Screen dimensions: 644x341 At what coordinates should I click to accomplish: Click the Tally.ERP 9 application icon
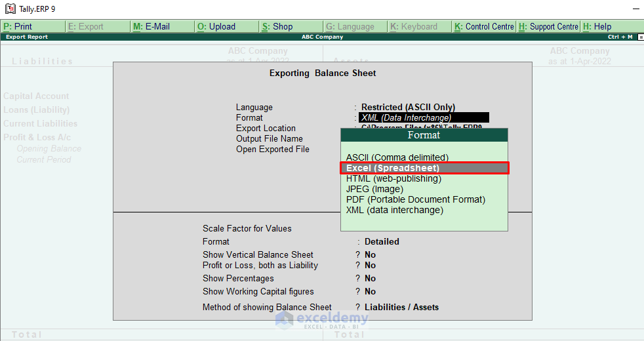[10, 9]
